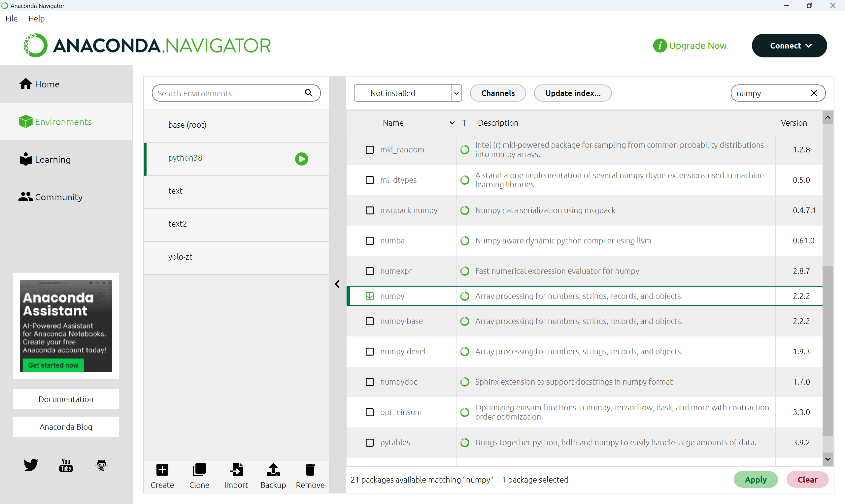
Task: Click the package list scroll up arrow
Action: pyautogui.click(x=828, y=117)
